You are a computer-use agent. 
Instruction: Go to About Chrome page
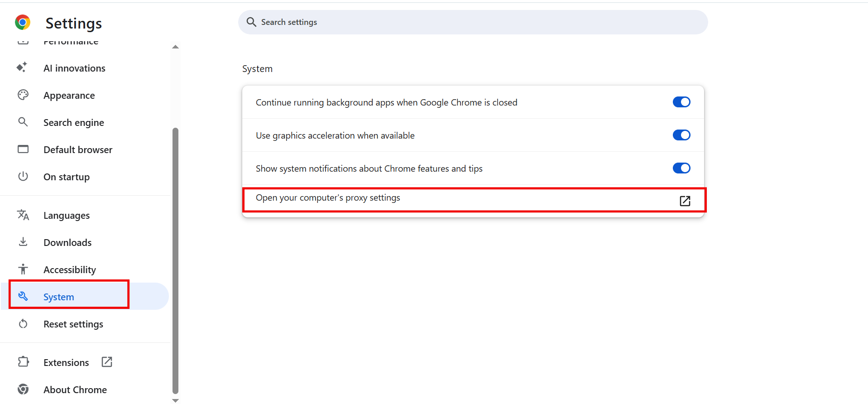(75, 390)
